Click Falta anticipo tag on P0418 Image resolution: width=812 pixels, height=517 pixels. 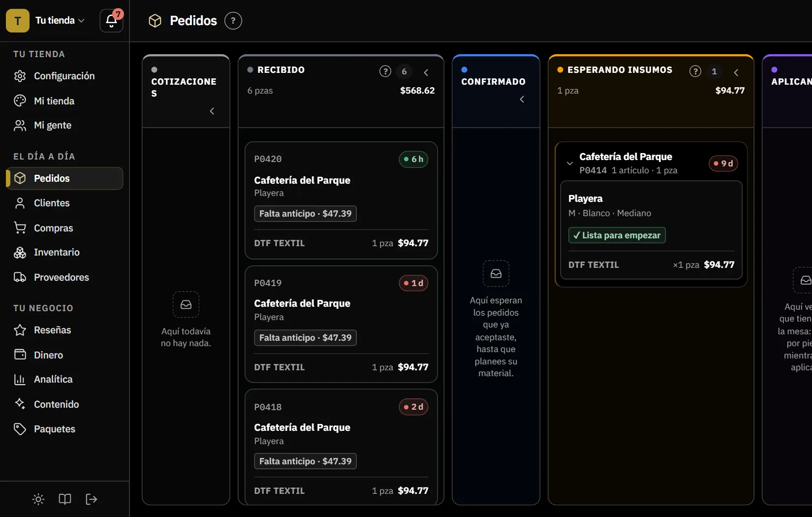pyautogui.click(x=306, y=461)
